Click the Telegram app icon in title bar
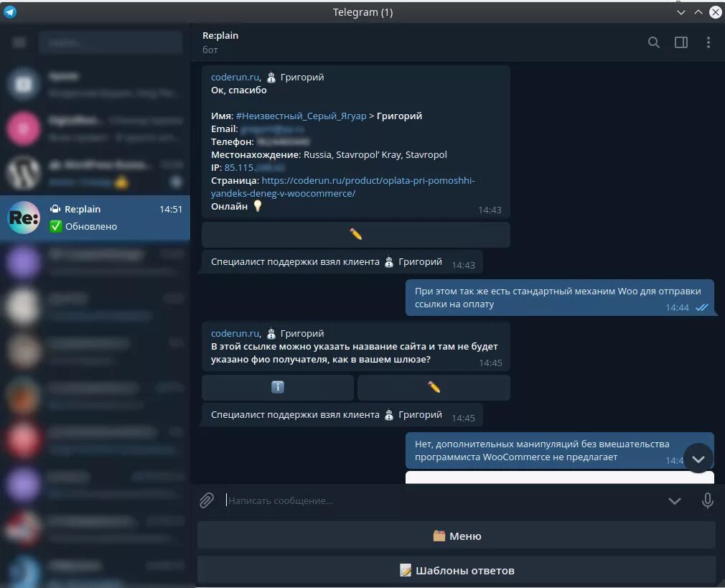 coord(10,11)
